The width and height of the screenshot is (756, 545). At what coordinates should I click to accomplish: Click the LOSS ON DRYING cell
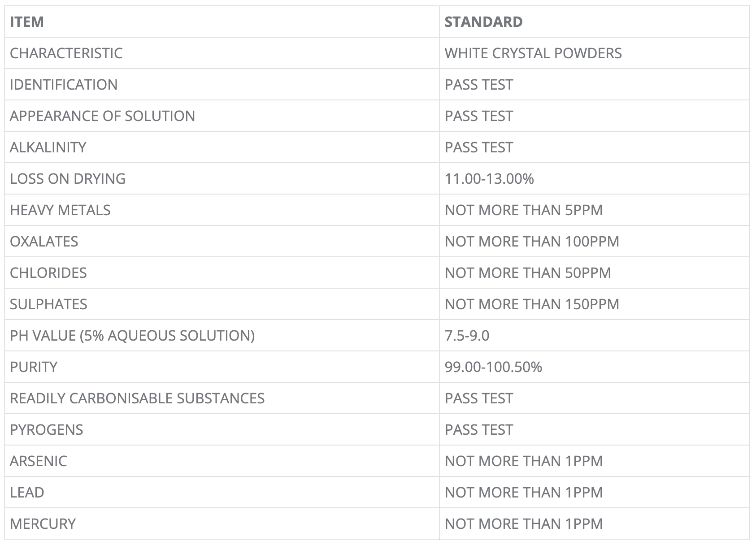68,179
